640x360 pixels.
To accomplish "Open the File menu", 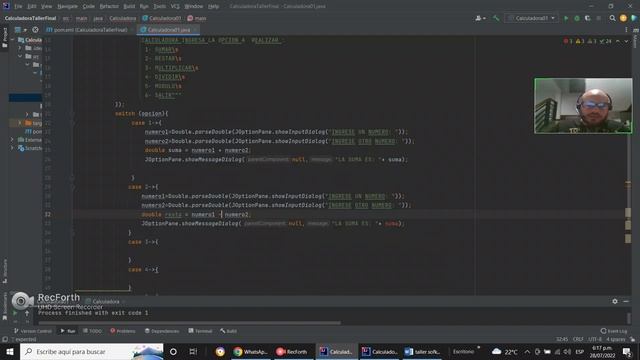I will tap(18, 7).
